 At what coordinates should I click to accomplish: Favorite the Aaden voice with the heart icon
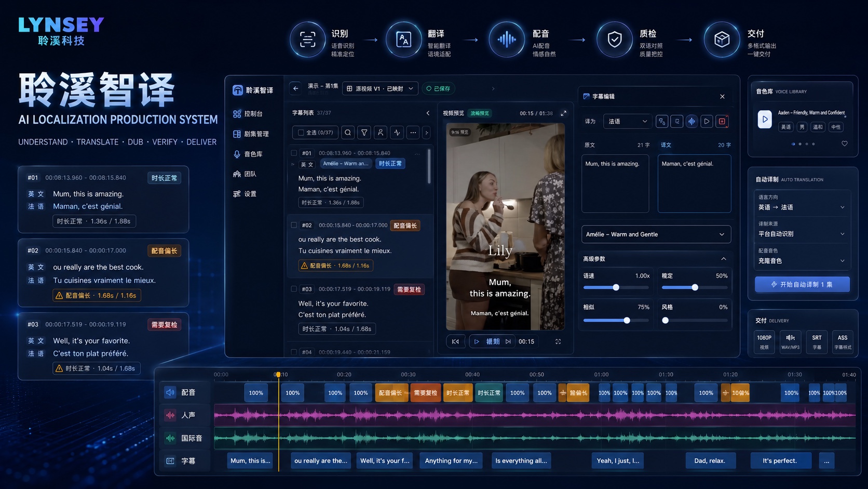pos(845,143)
